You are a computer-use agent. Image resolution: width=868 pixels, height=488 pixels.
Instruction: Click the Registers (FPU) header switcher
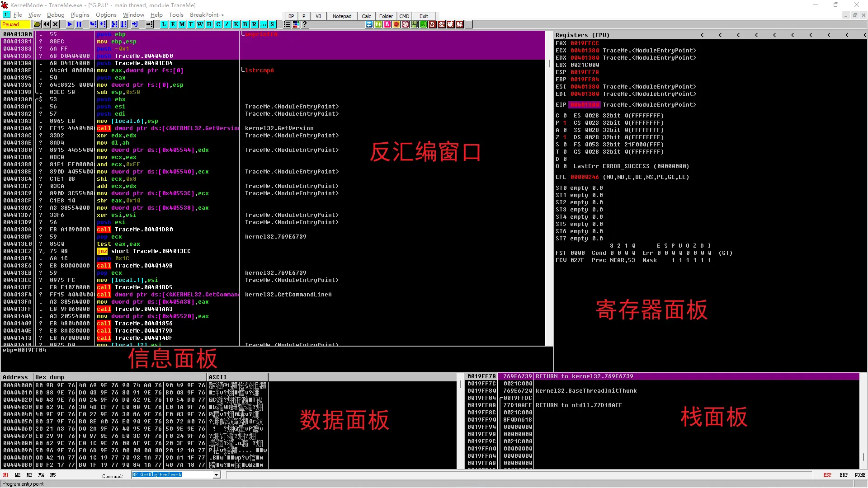pos(582,35)
